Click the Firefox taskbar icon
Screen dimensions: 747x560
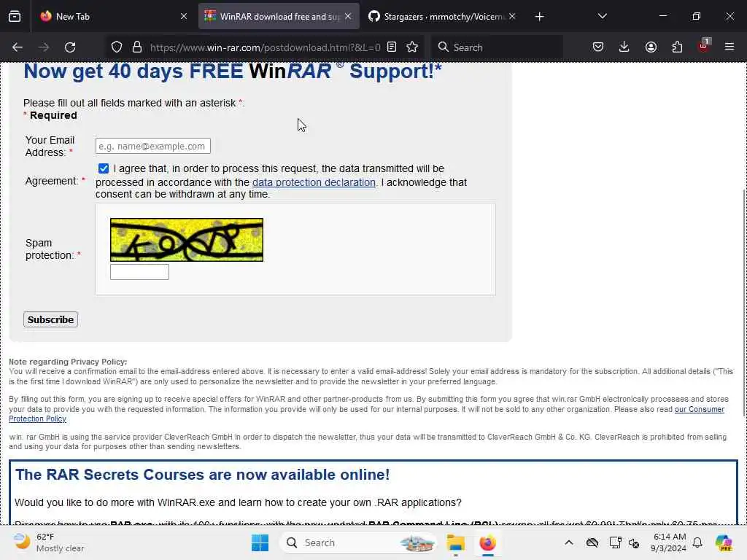pos(488,542)
